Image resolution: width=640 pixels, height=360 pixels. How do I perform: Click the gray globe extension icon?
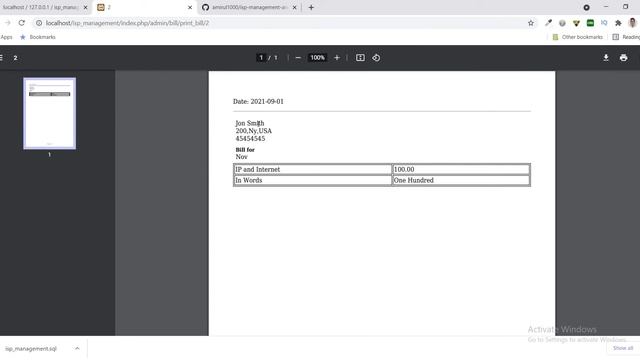562,23
